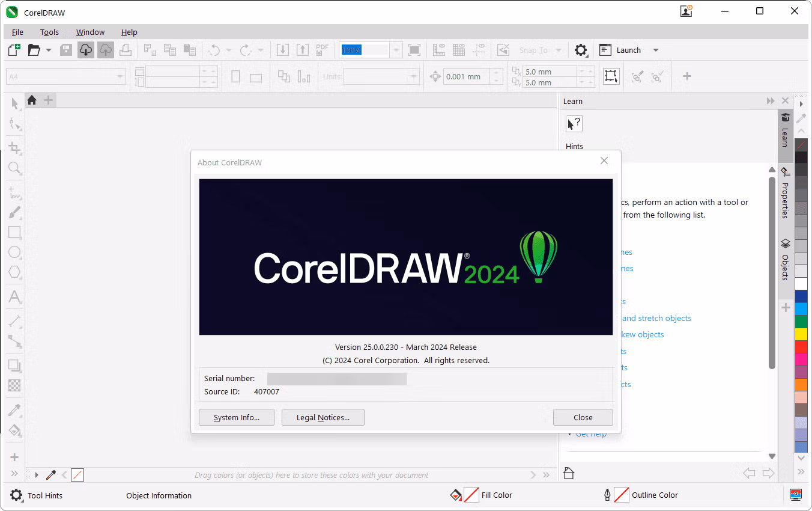812x511 pixels.
Task: Expand the Undo history dropdown arrow
Action: pyautogui.click(x=228, y=50)
